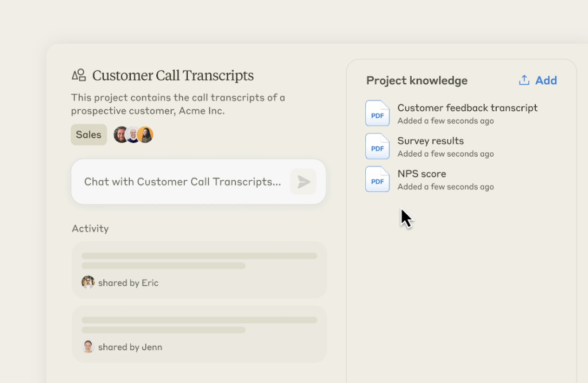Click PDF icon for NPS score
Screen dimensions: 588x383
tap(377, 179)
